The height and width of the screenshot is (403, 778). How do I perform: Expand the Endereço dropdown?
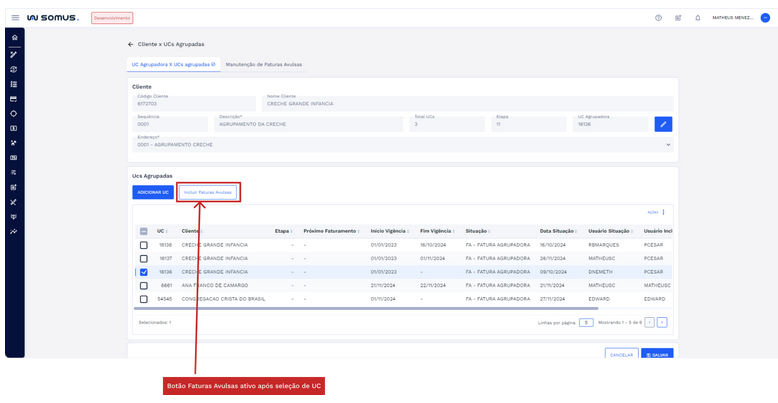[667, 144]
